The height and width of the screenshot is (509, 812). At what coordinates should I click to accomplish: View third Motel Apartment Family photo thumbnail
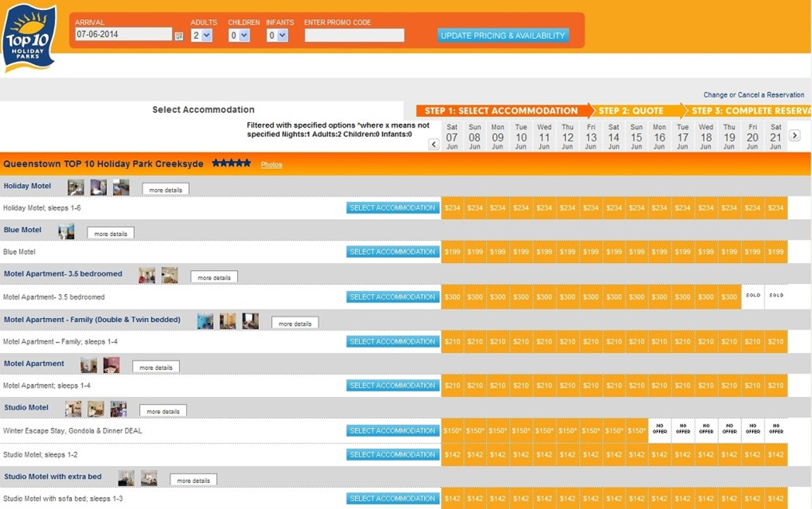250,321
